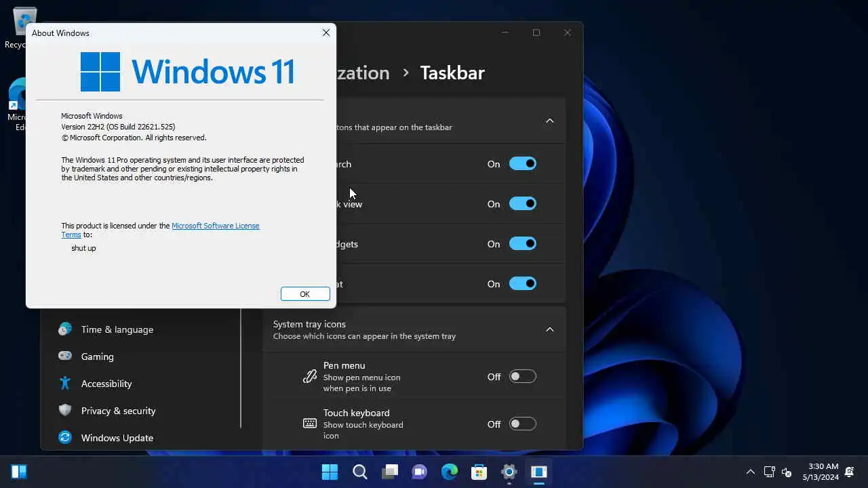Image resolution: width=868 pixels, height=488 pixels.
Task: Click the Windows Update sync icon
Action: pos(65,438)
